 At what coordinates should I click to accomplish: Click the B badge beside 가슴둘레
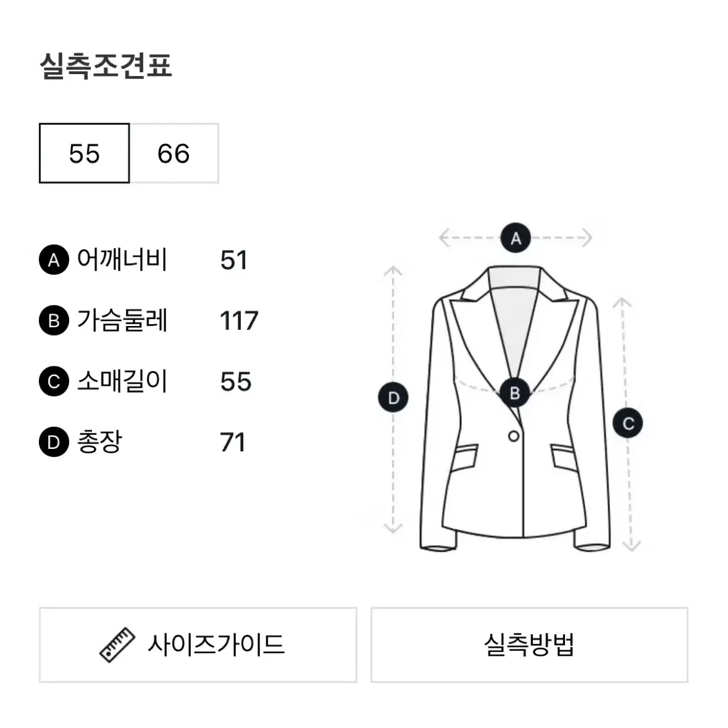tap(54, 320)
